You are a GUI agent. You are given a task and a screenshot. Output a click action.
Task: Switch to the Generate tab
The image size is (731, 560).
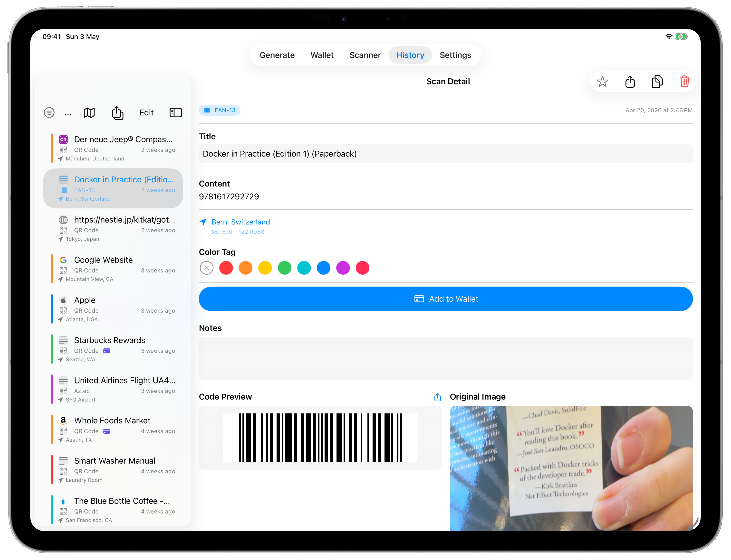(277, 55)
